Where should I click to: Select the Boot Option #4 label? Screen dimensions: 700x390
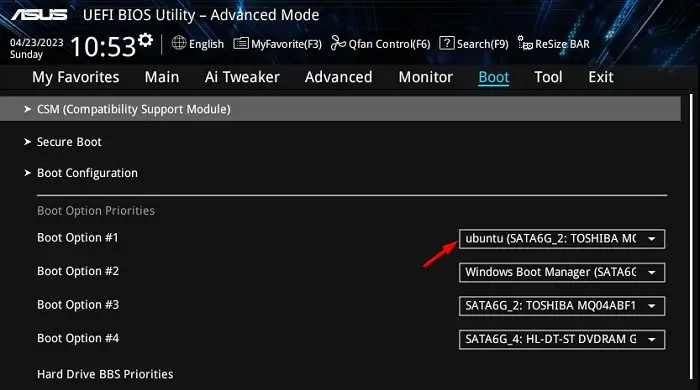tap(78, 338)
